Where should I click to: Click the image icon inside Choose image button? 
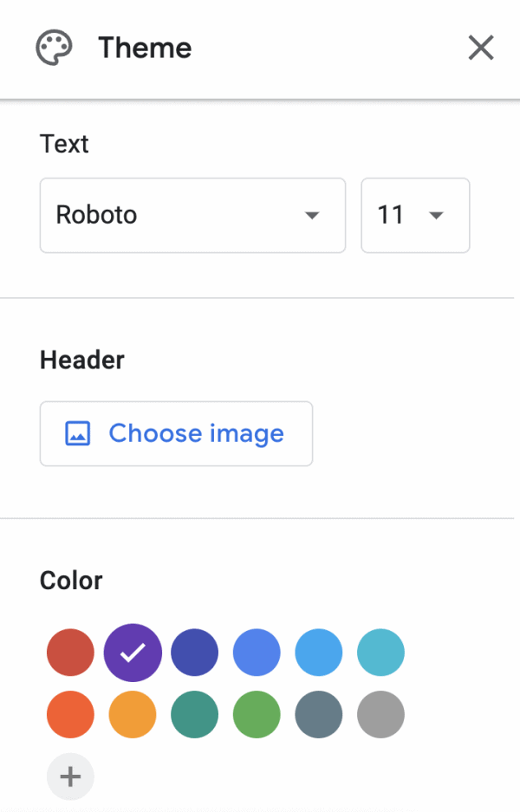[77, 433]
